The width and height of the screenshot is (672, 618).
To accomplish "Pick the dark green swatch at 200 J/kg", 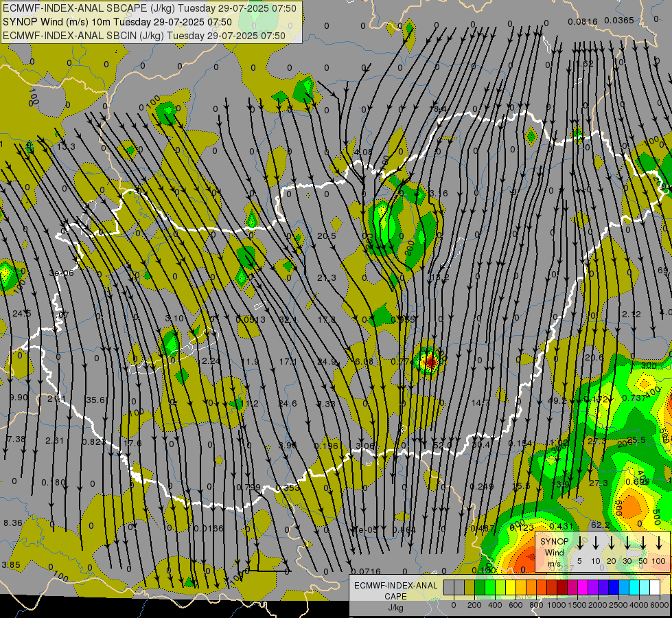I will pyautogui.click(x=480, y=588).
